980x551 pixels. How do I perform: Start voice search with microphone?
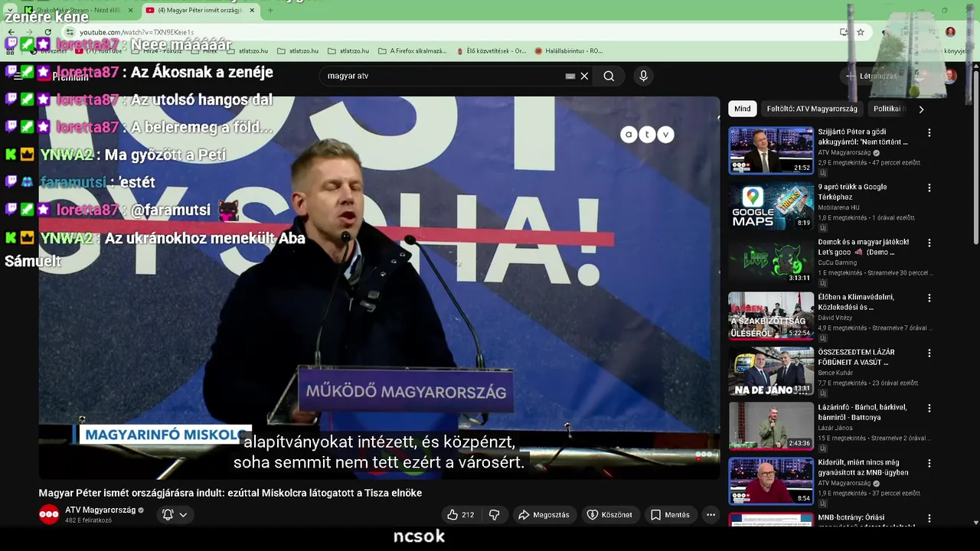(x=643, y=76)
